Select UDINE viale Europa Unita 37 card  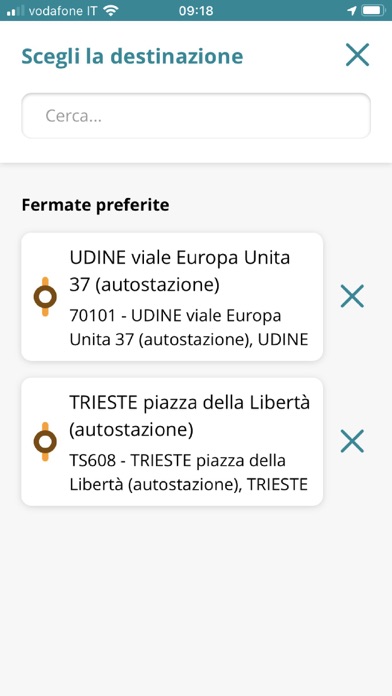172,297
